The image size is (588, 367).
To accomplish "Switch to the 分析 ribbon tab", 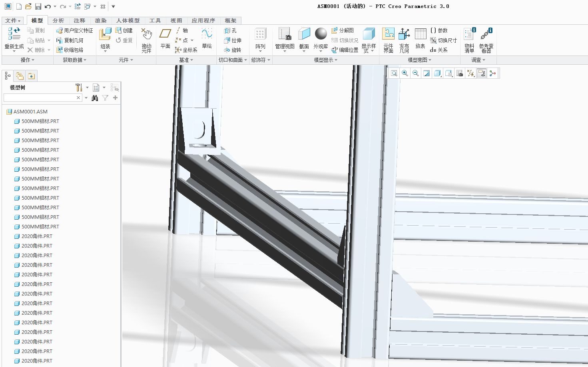I will coord(58,20).
